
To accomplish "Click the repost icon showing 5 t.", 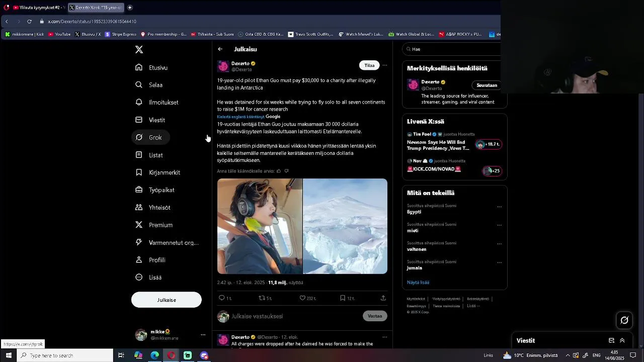I will [x=262, y=298].
